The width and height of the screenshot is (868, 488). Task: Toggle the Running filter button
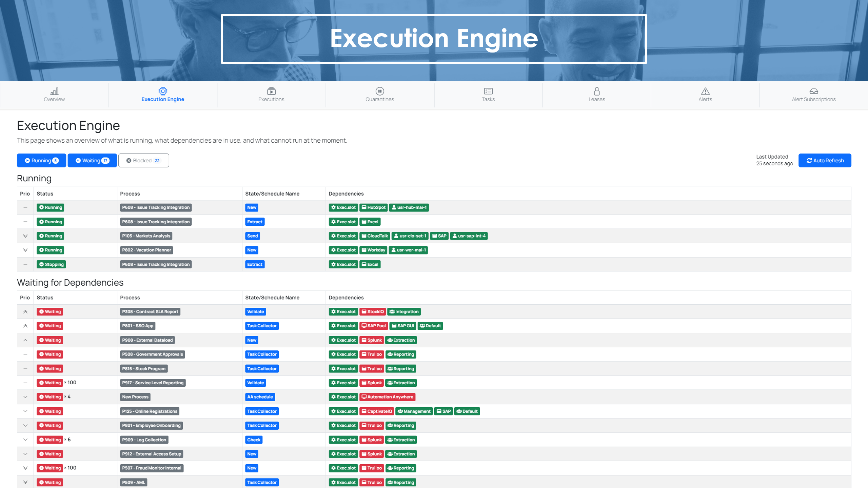tap(41, 160)
